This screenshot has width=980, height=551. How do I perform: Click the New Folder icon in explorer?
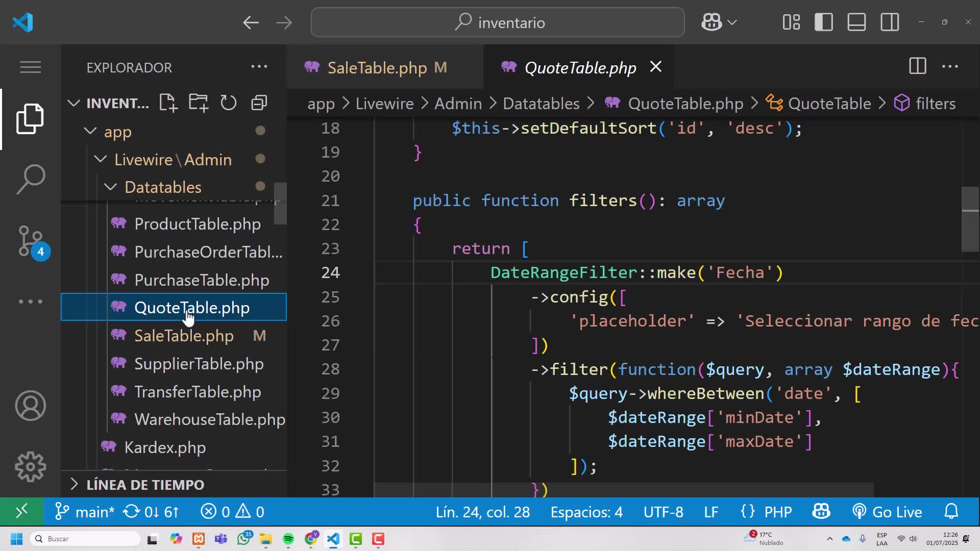point(198,103)
